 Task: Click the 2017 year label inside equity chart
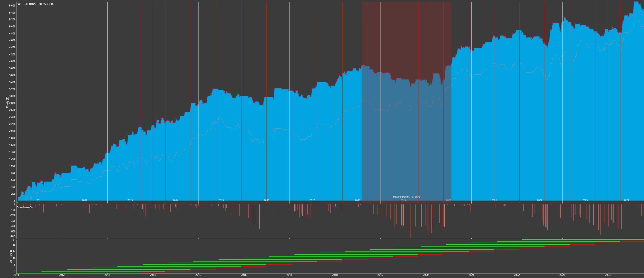point(312,200)
